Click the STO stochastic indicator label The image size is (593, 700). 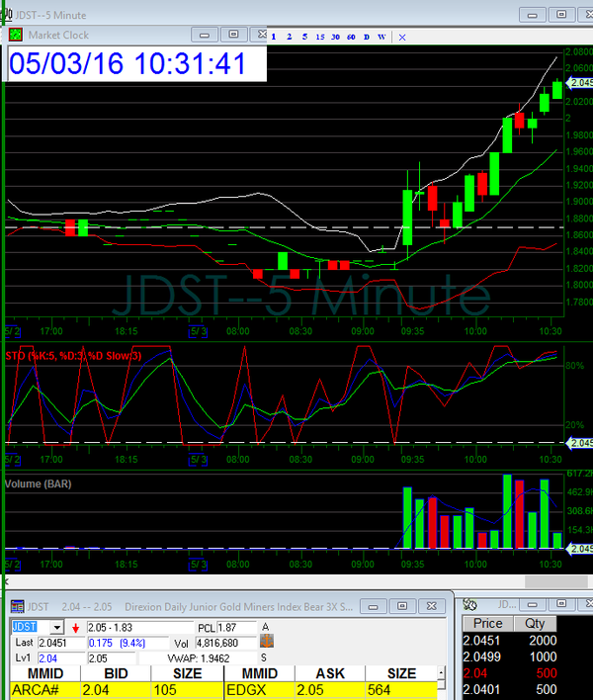[x=74, y=354]
